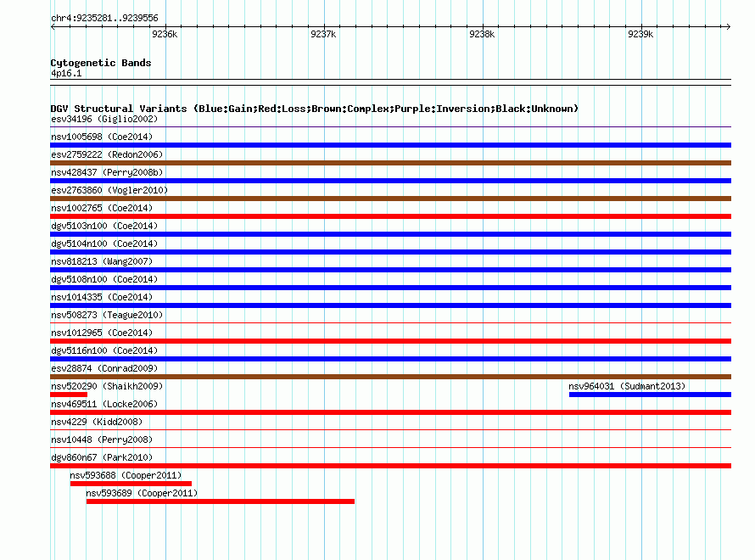Click the nsv1014335 (Coe2014) label

(102, 297)
